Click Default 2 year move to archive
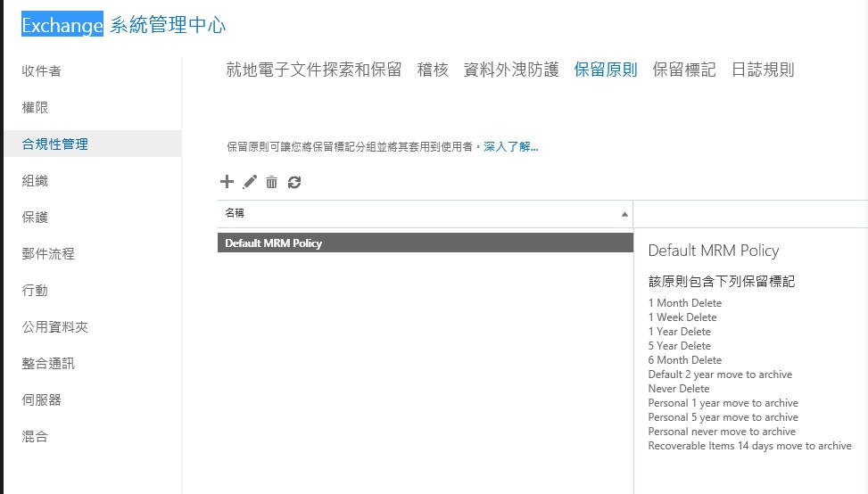The image size is (868, 494). pos(720,375)
